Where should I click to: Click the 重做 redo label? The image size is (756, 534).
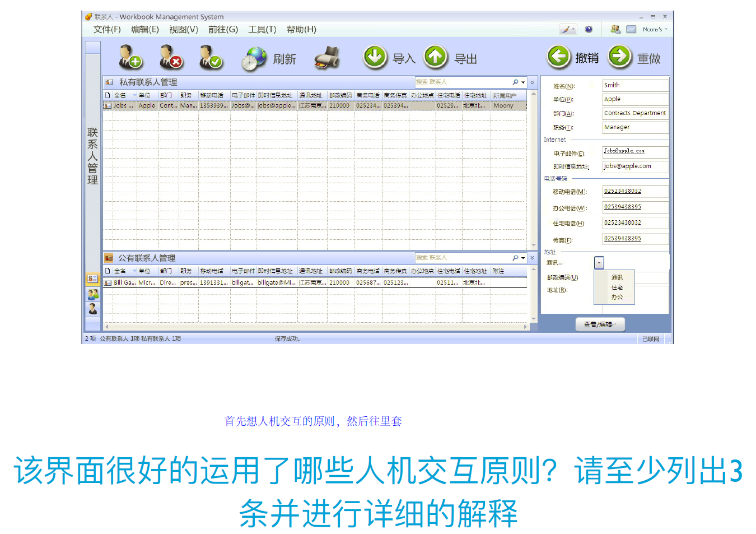648,58
